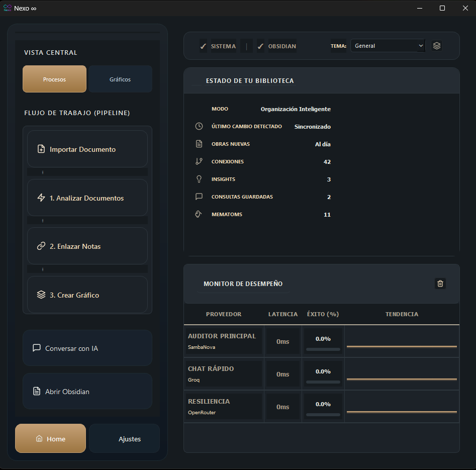Click the Organización Inteligente mode value
This screenshot has height=470, width=476.
pos(296,109)
